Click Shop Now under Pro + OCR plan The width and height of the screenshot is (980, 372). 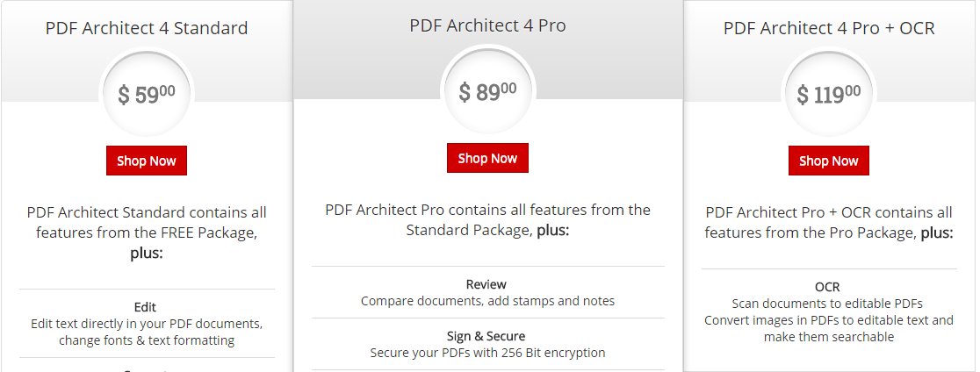(x=828, y=161)
